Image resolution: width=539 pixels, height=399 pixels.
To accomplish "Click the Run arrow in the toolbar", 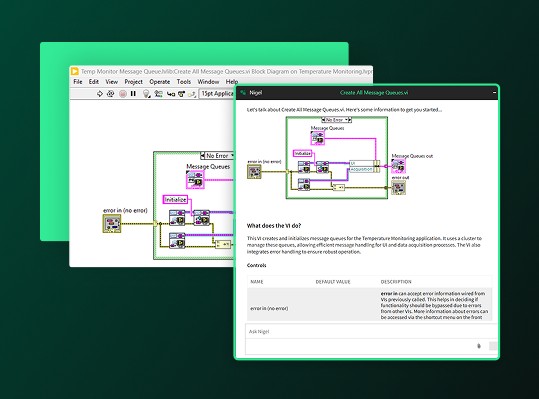I will coord(100,93).
